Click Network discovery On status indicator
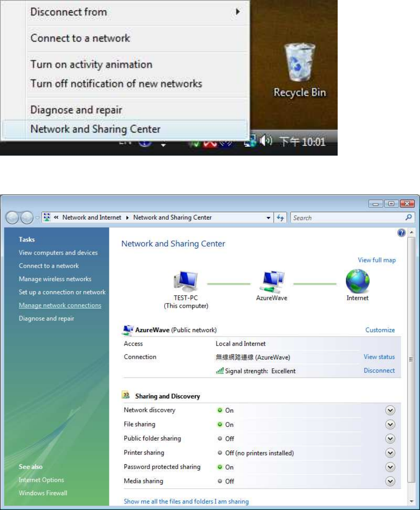The image size is (420, 510). (220, 410)
